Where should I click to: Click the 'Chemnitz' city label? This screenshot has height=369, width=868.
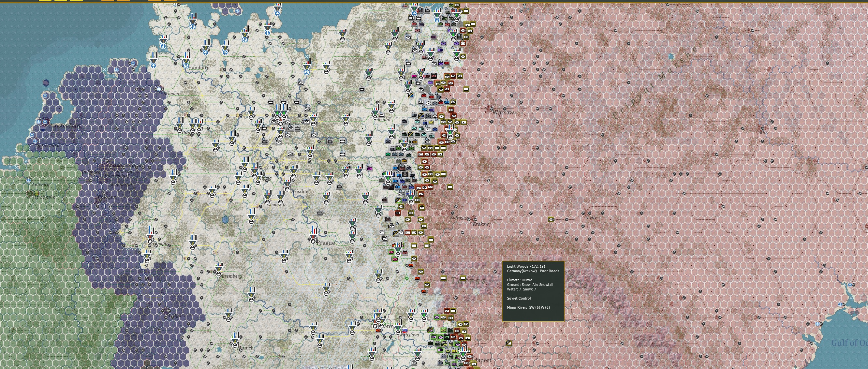(277, 204)
